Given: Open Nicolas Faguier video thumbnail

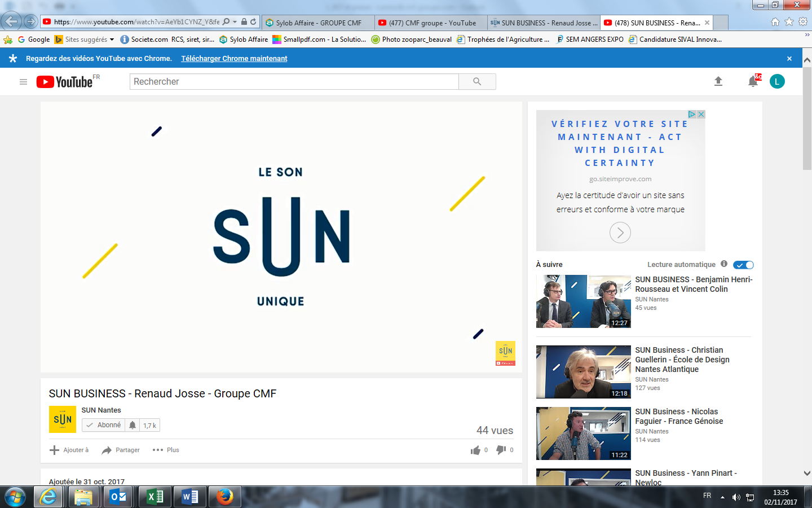Looking at the screenshot, I should [584, 433].
